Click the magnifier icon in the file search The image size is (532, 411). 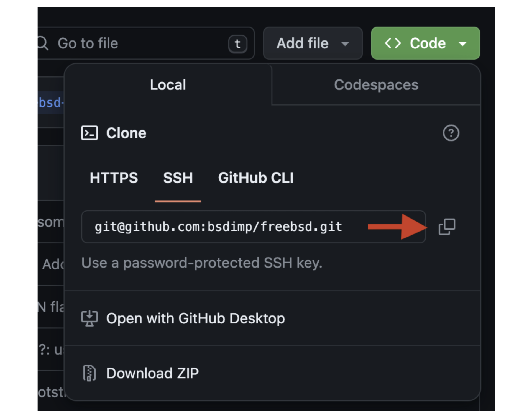pos(43,43)
